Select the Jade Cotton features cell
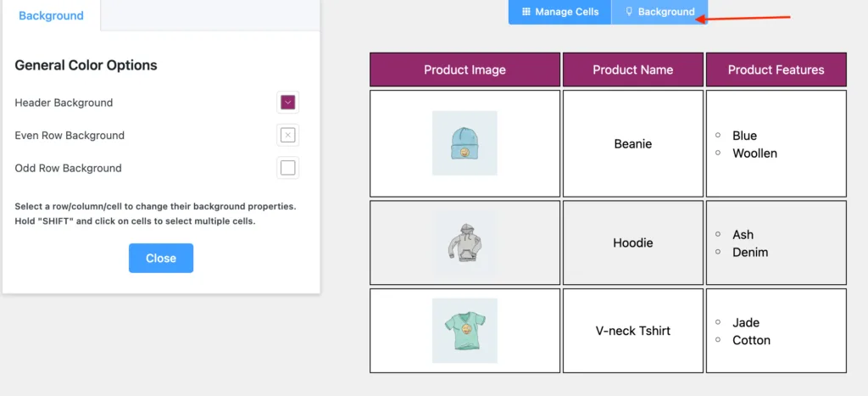 [776, 331]
